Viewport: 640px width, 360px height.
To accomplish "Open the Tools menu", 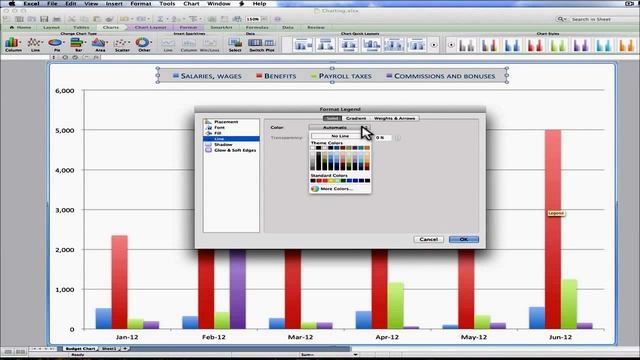I will coord(167,4).
